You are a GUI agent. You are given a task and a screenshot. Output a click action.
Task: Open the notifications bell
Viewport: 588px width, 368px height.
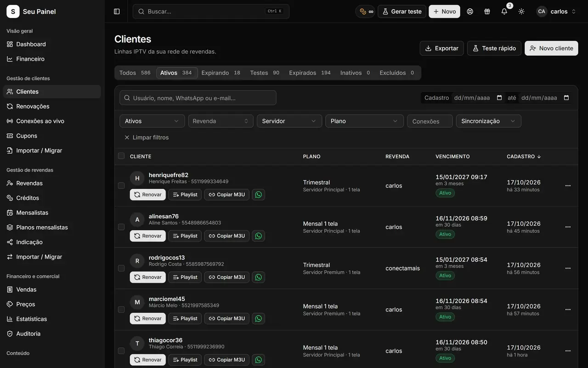(504, 11)
